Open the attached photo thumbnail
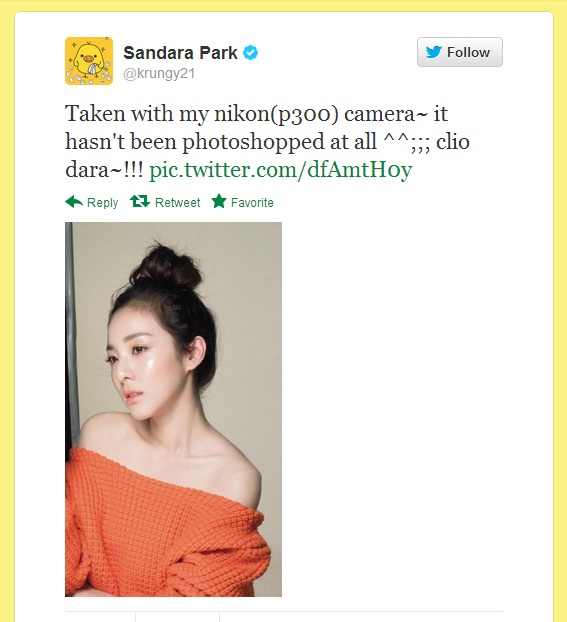The width and height of the screenshot is (567, 622). tap(173, 409)
